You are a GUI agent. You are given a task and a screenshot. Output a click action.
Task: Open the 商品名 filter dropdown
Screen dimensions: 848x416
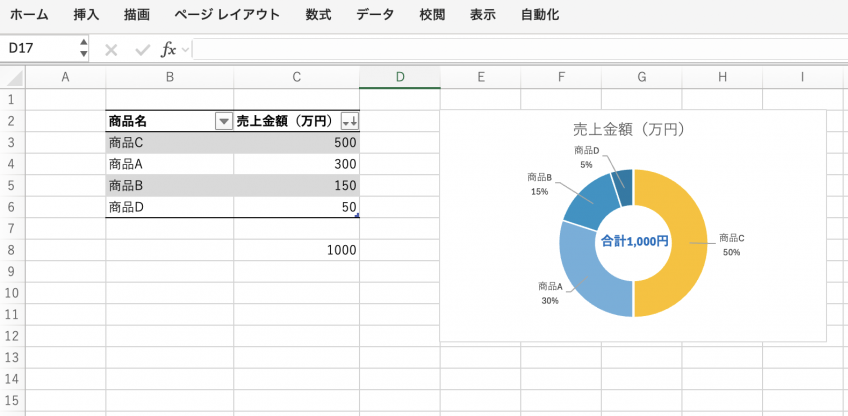(223, 121)
